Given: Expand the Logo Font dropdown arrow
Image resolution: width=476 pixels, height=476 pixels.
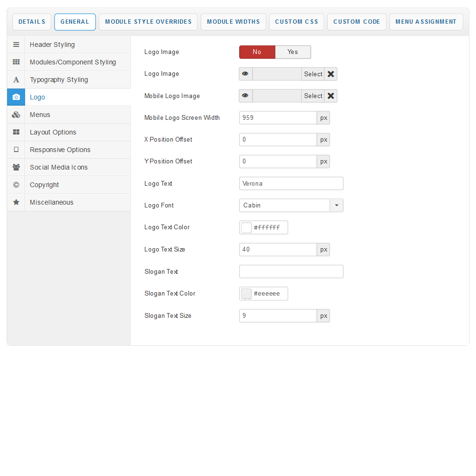Looking at the screenshot, I should pos(336,206).
